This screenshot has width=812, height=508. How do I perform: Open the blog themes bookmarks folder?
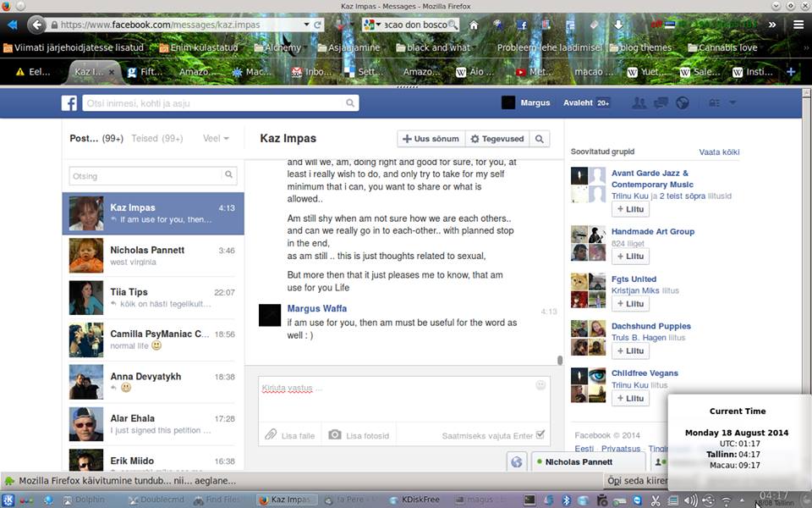coord(640,47)
